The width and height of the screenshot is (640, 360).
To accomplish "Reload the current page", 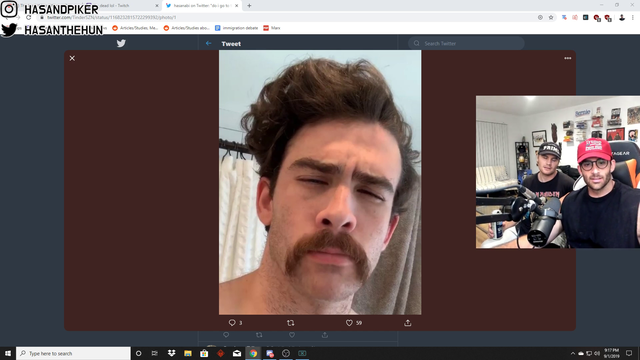I will pyautogui.click(x=29, y=18).
